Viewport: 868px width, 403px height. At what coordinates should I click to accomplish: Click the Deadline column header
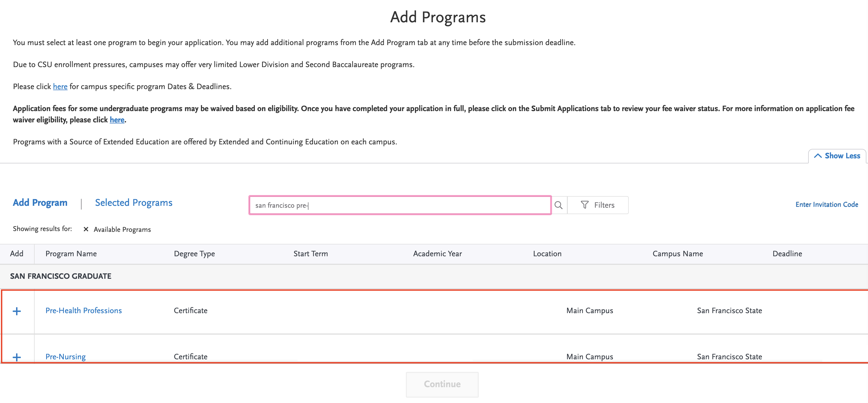click(x=787, y=253)
